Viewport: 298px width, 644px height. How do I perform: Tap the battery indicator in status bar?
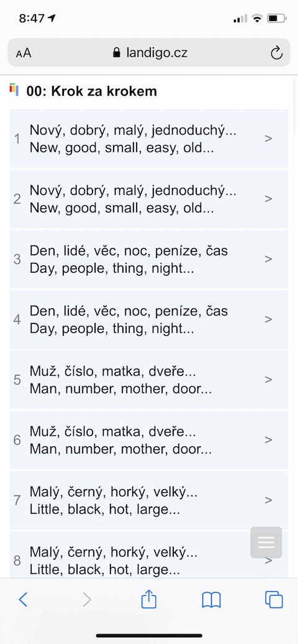(x=277, y=18)
